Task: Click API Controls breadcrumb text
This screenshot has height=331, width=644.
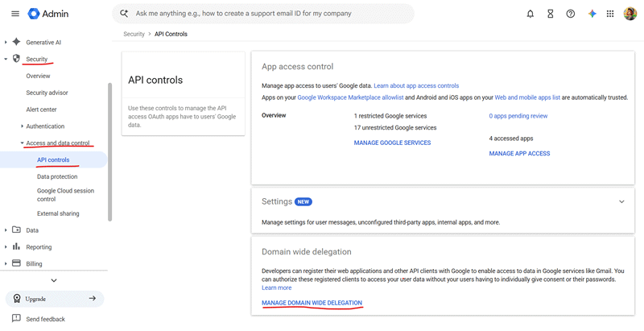Action: (x=171, y=34)
